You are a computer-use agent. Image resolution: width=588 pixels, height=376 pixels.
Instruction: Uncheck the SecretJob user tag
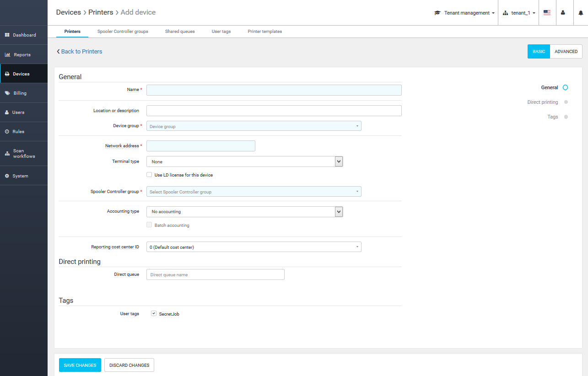154,314
